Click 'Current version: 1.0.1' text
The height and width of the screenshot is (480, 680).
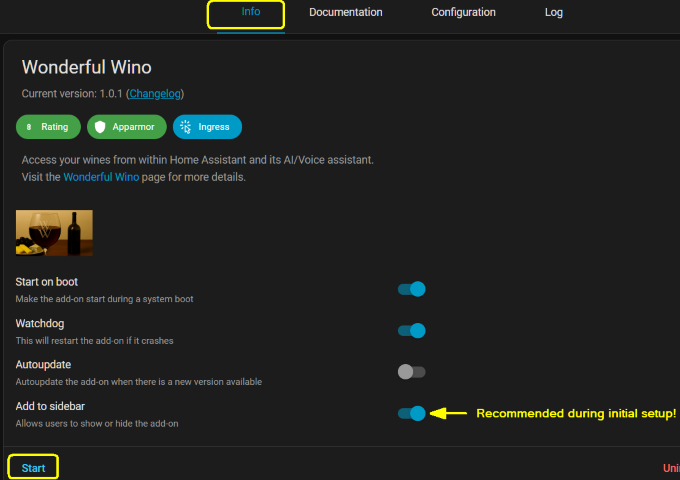pyautogui.click(x=72, y=94)
